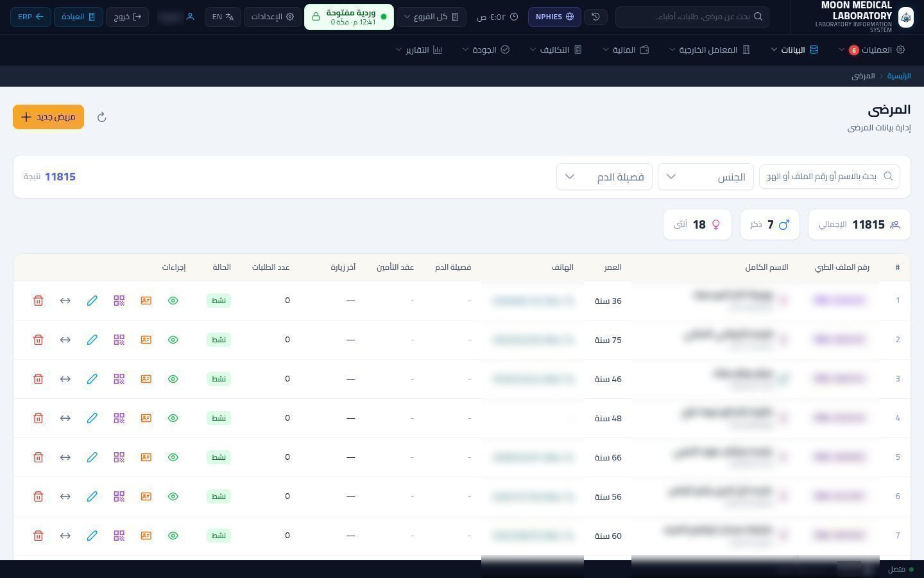Click the transfer arrows icon in row 5
Image resolution: width=924 pixels, height=578 pixels.
click(x=65, y=457)
